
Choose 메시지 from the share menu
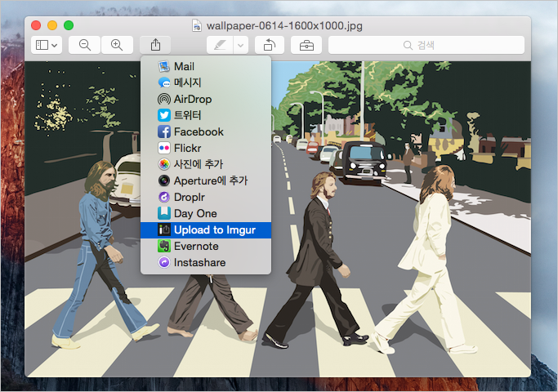tap(206, 82)
